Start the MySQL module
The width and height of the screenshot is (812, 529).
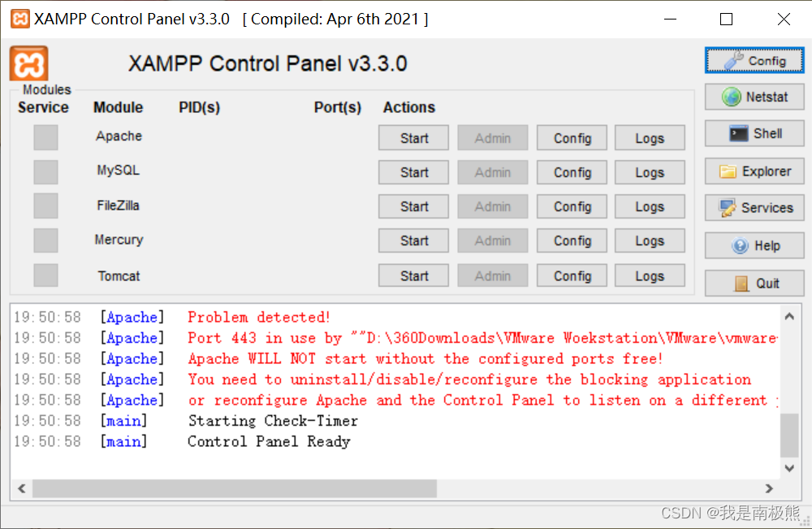coord(414,172)
